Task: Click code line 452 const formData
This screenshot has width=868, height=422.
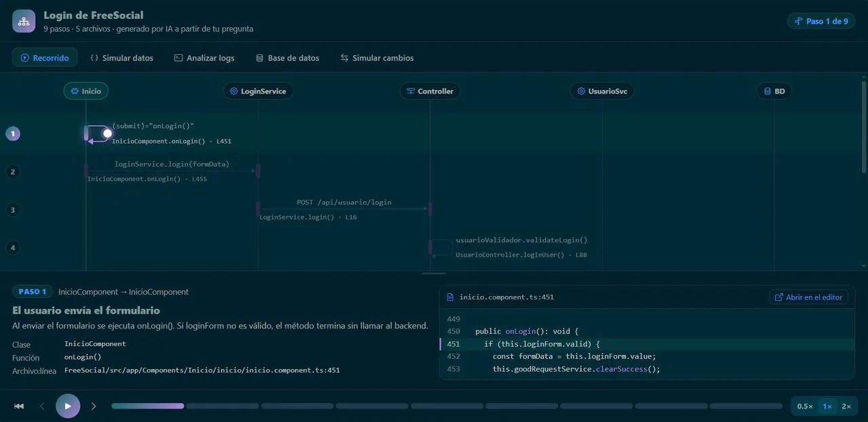Action: pos(647,356)
